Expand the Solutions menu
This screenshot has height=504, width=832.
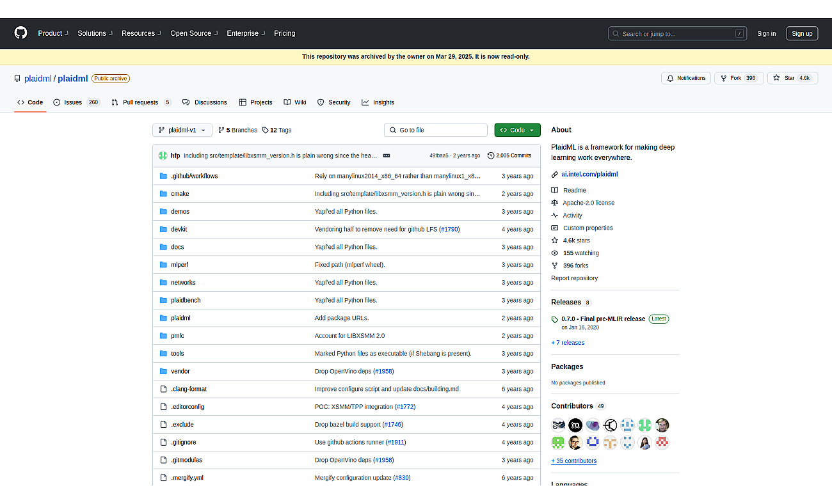[x=95, y=33]
